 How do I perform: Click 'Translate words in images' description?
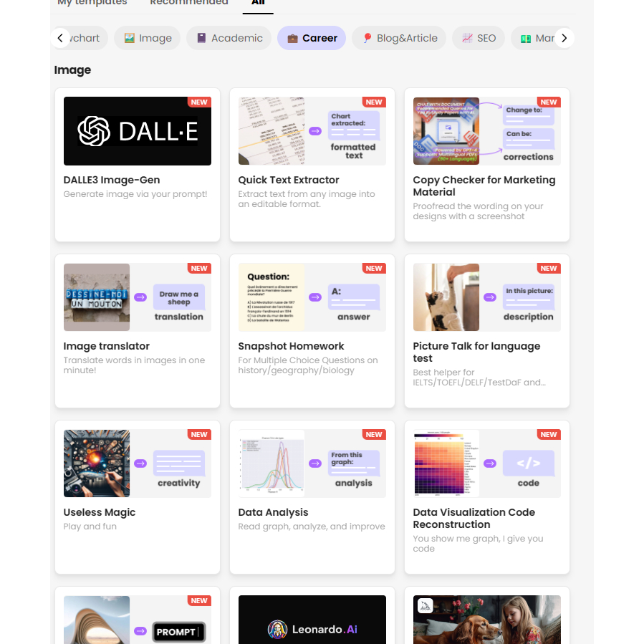point(134,365)
